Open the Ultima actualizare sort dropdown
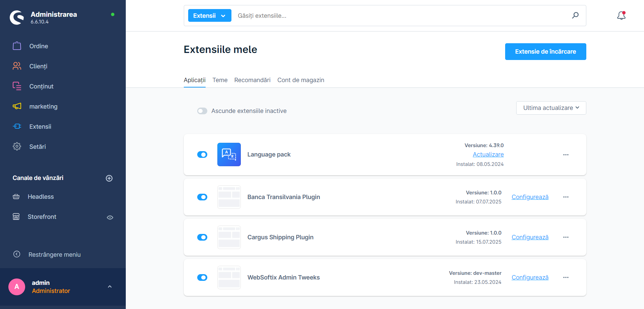The height and width of the screenshot is (309, 644). coord(551,108)
